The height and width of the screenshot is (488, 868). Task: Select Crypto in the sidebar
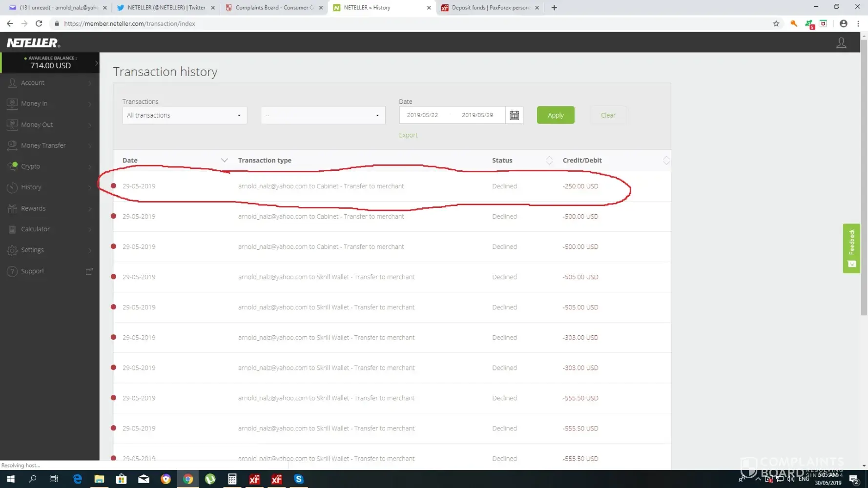click(x=30, y=166)
